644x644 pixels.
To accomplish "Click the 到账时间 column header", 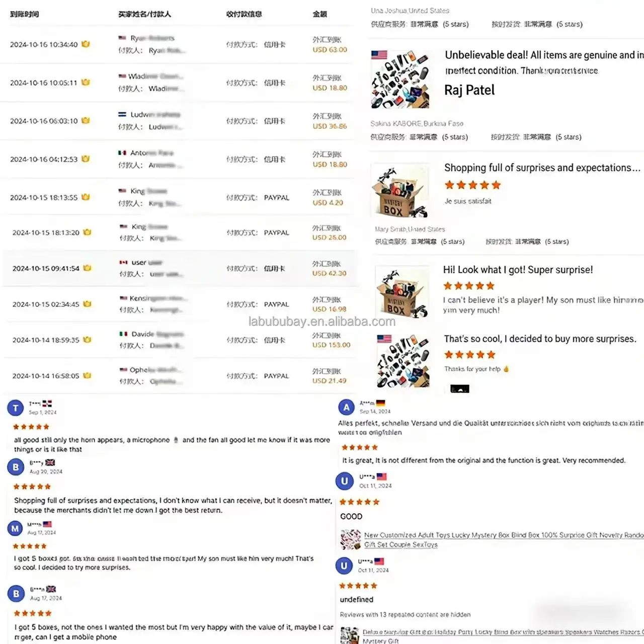I will pyautogui.click(x=24, y=14).
